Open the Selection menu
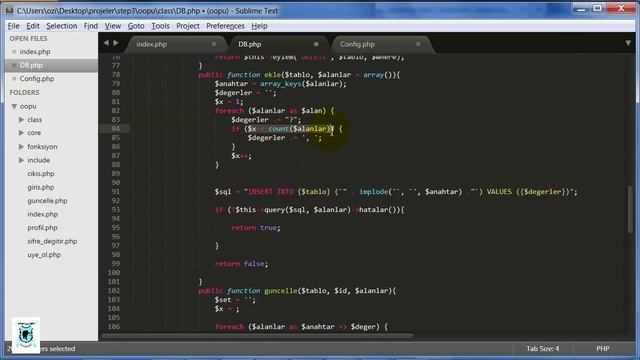 click(x=62, y=26)
